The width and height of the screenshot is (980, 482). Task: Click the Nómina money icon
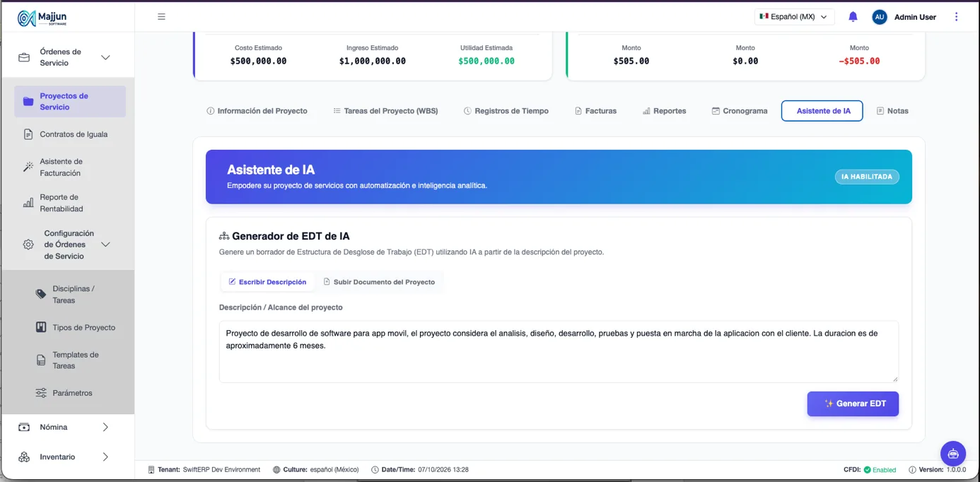(24, 428)
